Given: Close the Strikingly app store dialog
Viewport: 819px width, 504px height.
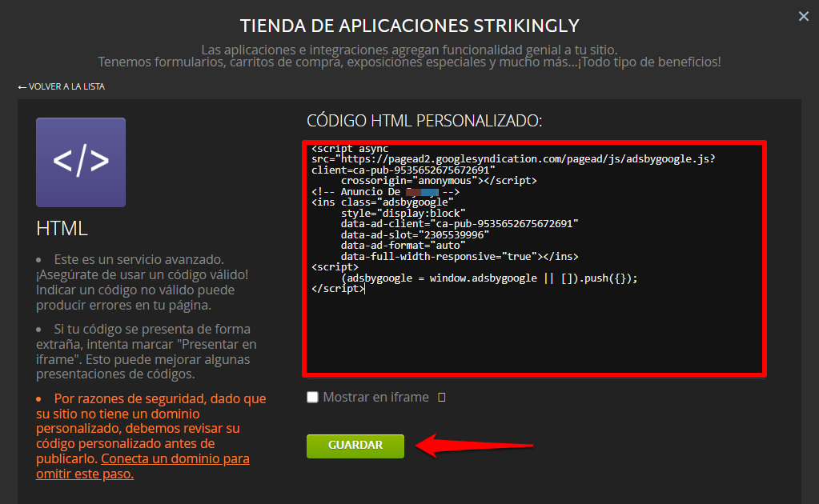Looking at the screenshot, I should [803, 17].
